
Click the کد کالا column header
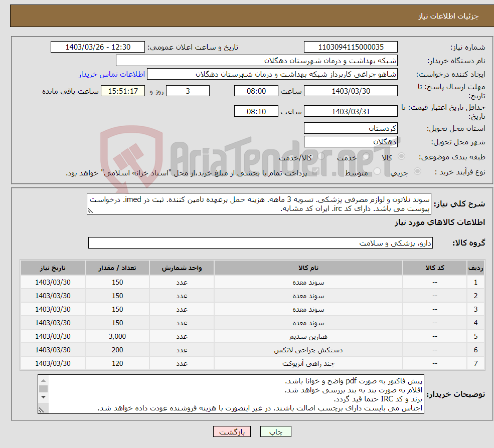[x=435, y=268]
